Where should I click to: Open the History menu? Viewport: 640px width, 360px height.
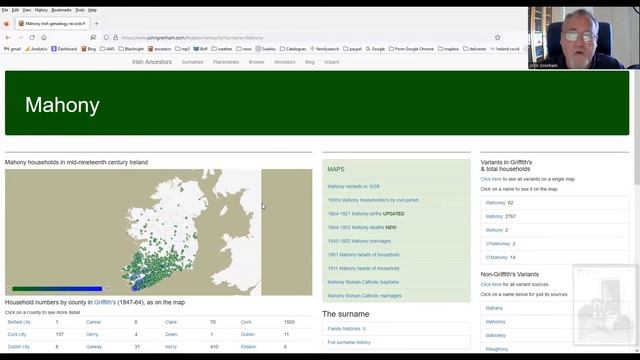(x=41, y=10)
